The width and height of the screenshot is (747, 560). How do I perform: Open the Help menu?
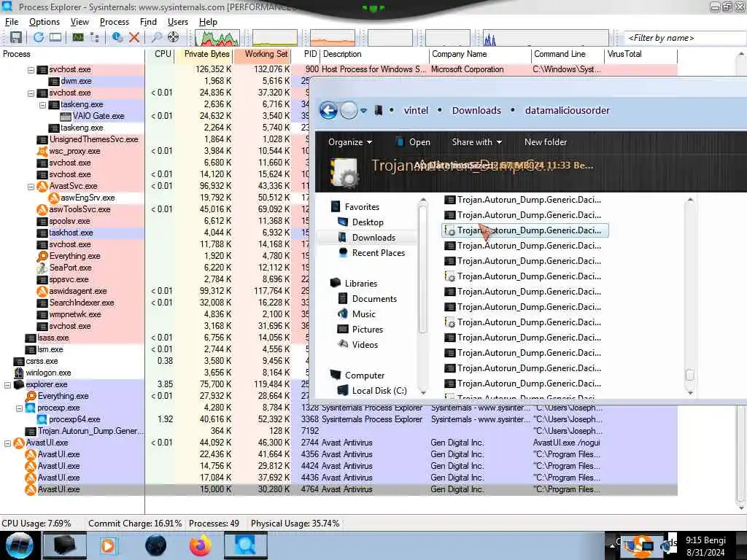(x=208, y=22)
